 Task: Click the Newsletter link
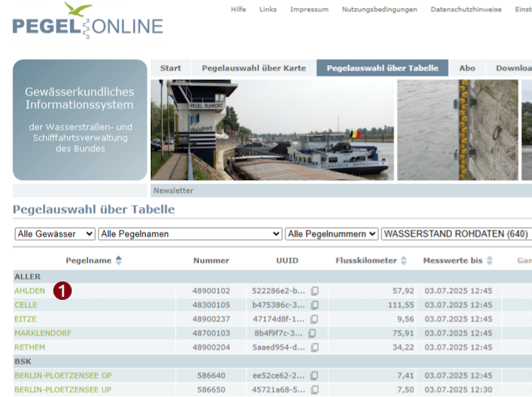(173, 190)
